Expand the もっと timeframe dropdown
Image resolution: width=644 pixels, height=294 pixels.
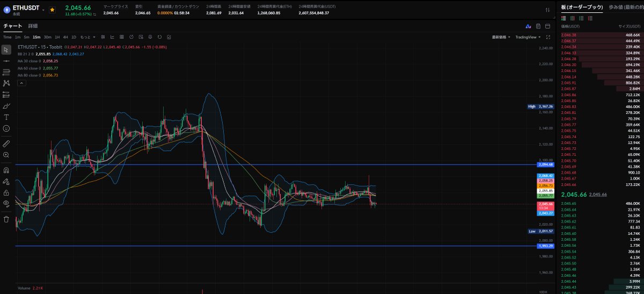click(x=88, y=37)
